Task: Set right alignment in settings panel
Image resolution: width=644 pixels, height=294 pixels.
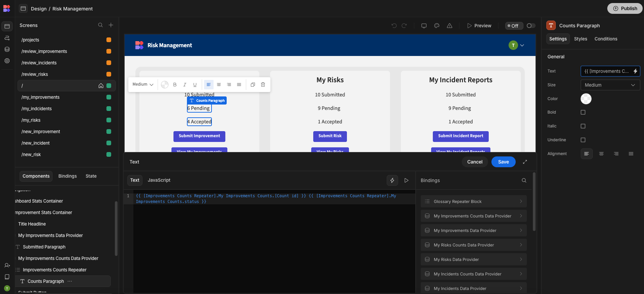Action: pos(616,154)
